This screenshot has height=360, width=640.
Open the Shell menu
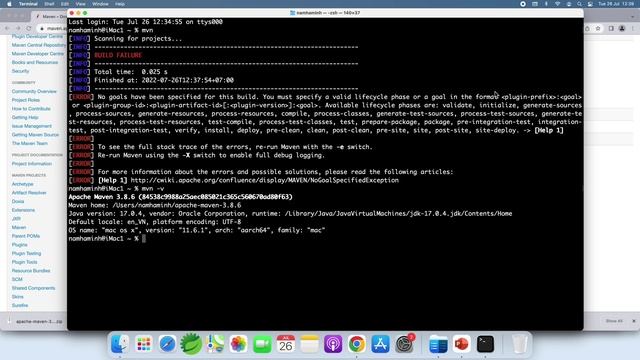[49, 4]
